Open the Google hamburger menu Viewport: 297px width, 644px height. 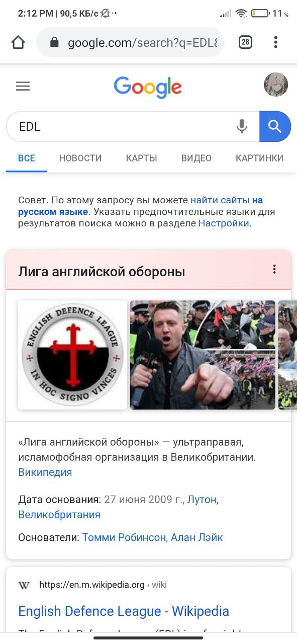(x=23, y=87)
